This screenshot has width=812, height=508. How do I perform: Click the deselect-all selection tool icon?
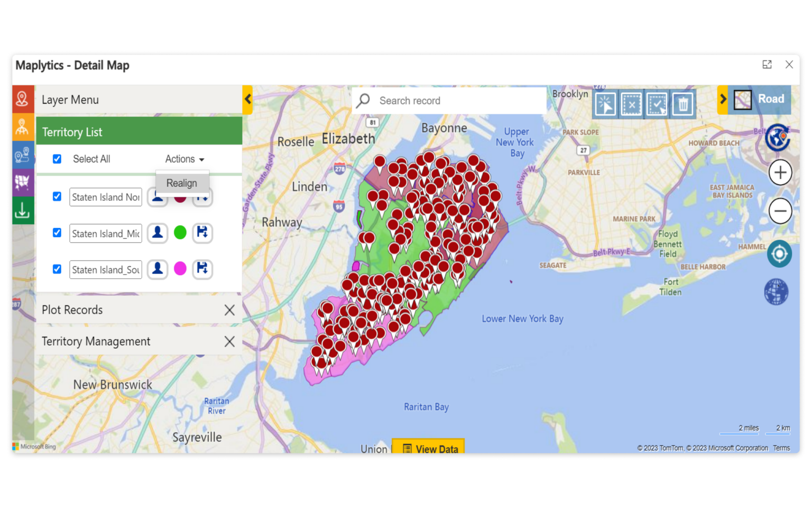coord(631,104)
